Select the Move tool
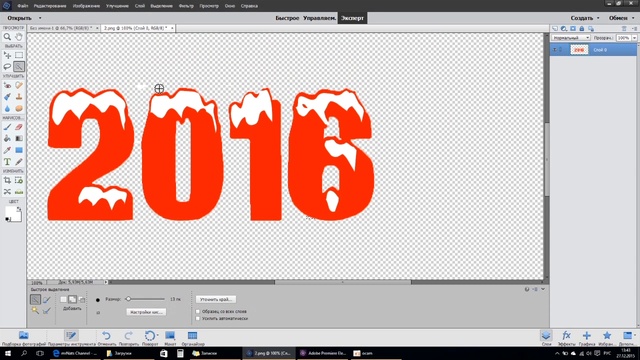The image size is (640, 360). [x=7, y=55]
